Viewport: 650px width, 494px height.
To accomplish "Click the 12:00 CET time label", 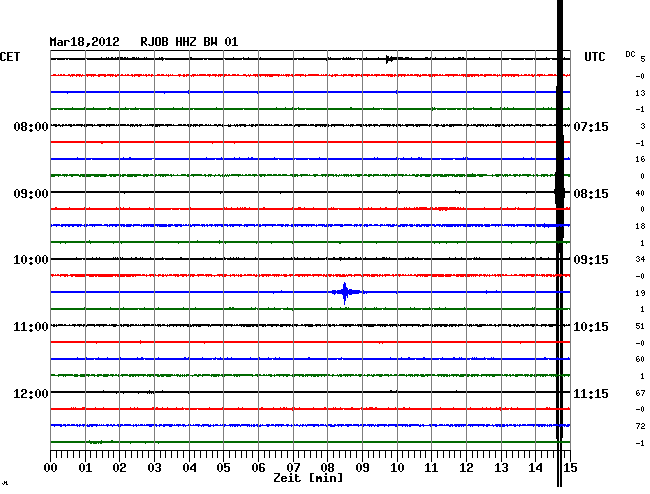I will click(31, 393).
